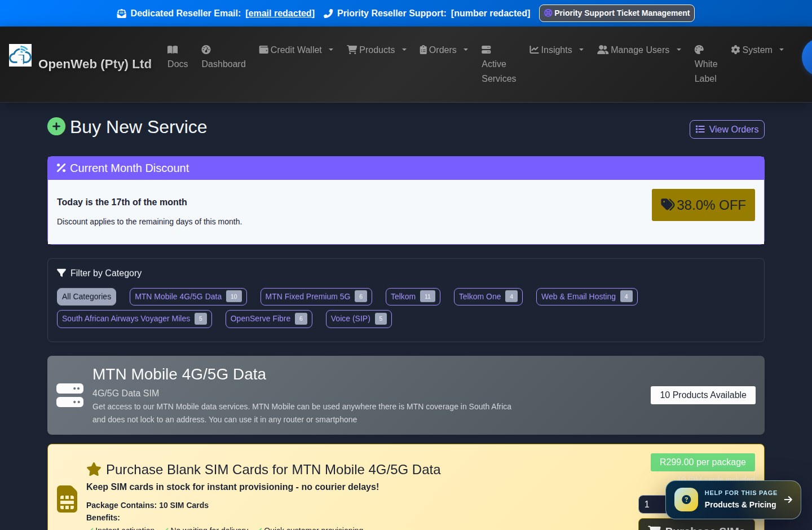812x530 pixels.
Task: Click the percent icon in Current Month Discount
Action: 61,167
